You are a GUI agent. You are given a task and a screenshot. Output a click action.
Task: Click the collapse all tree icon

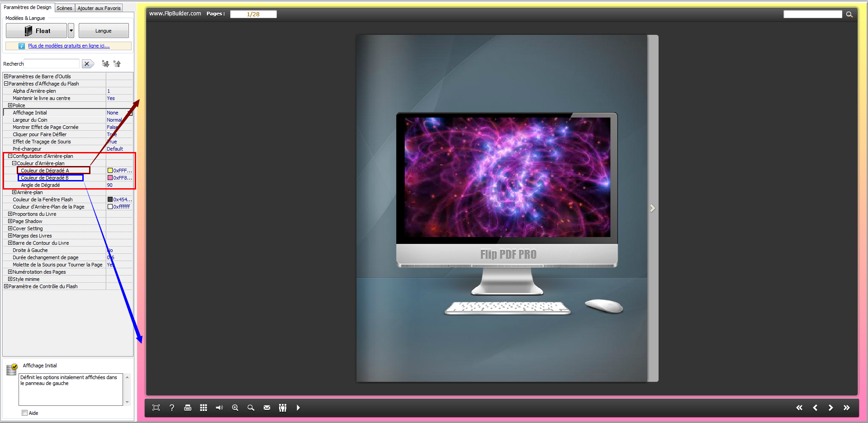(117, 64)
